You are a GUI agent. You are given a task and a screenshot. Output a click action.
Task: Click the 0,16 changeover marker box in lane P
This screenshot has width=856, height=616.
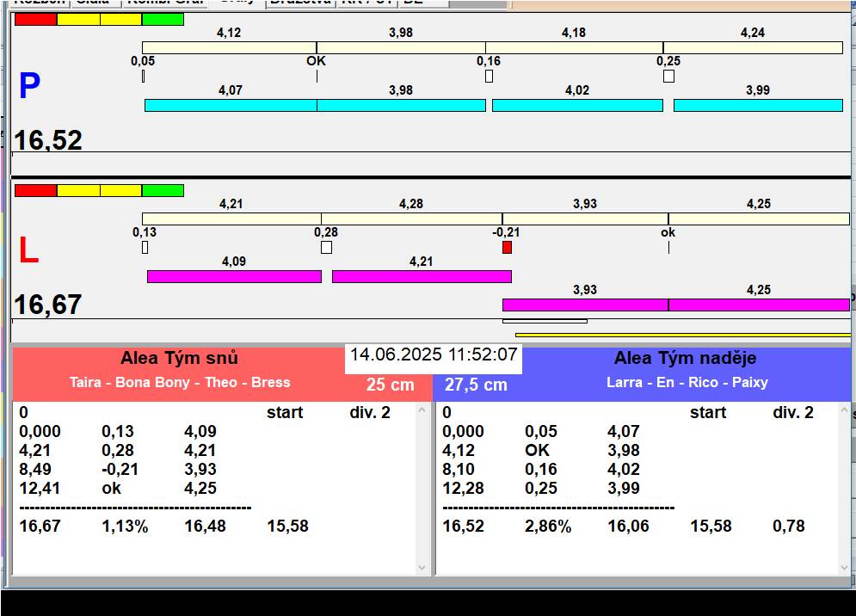point(489,77)
